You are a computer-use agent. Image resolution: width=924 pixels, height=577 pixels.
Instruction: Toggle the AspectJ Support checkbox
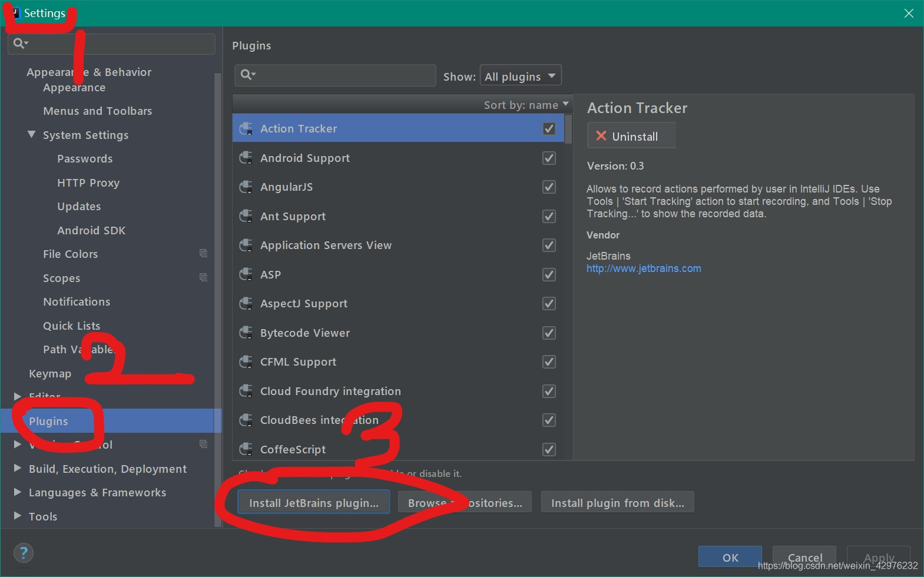coord(549,303)
